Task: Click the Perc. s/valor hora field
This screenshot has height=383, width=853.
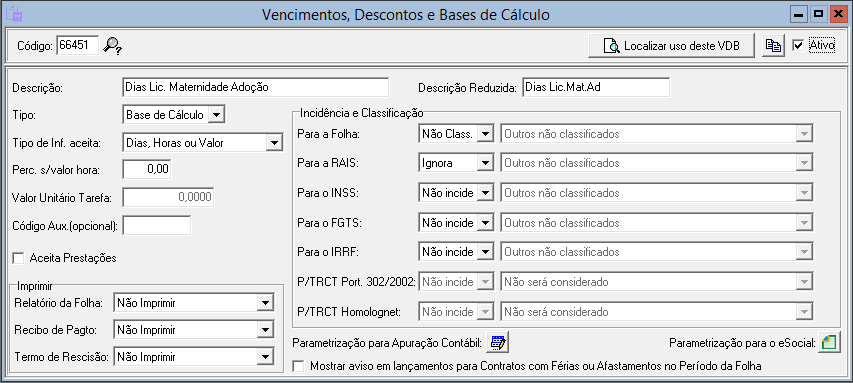Action: (147, 169)
